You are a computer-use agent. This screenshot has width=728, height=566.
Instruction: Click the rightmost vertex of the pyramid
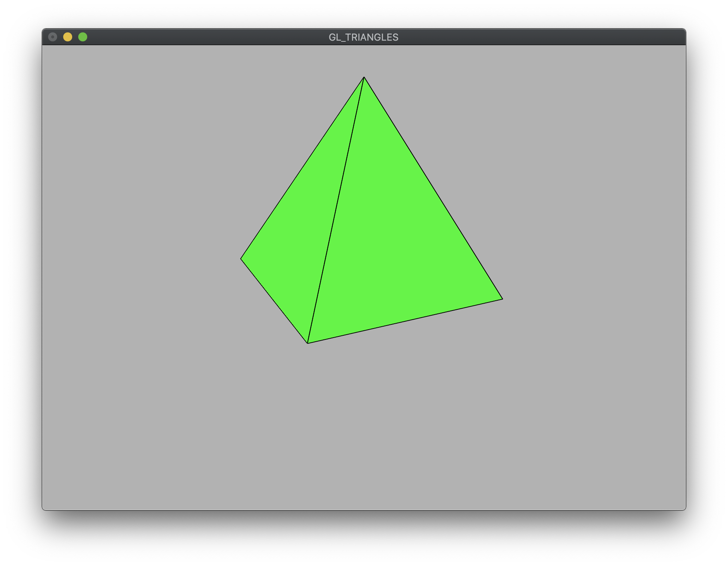coord(502,299)
